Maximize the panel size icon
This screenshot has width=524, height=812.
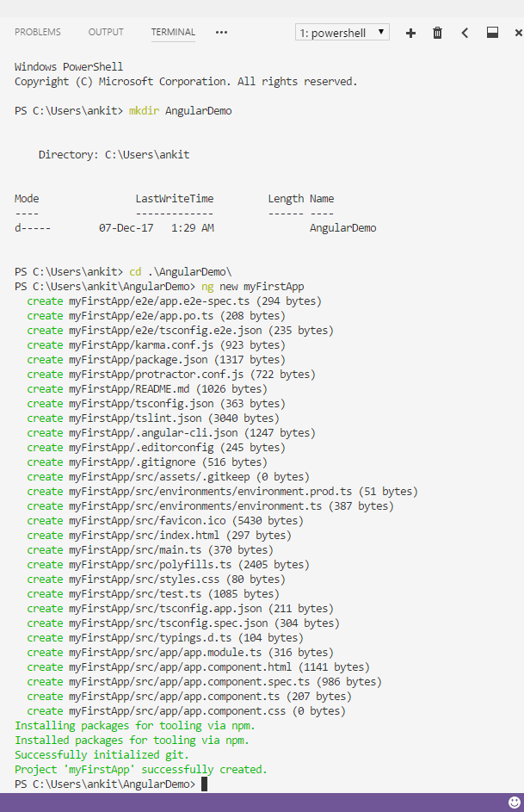coord(492,33)
